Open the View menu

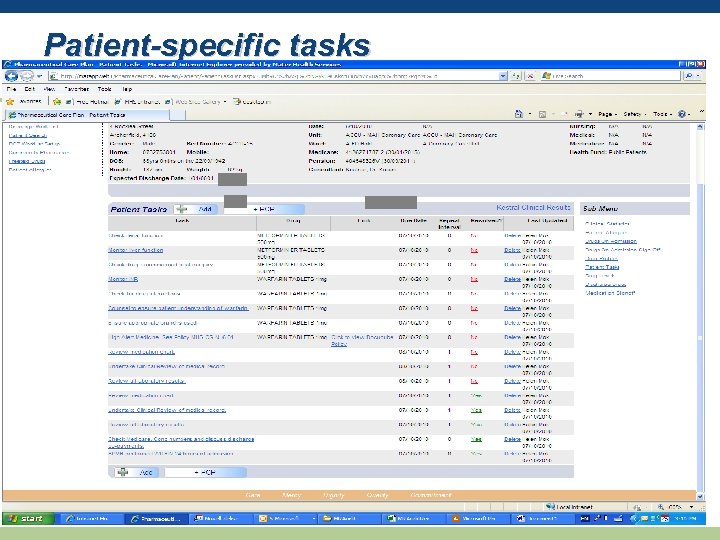[x=49, y=89]
